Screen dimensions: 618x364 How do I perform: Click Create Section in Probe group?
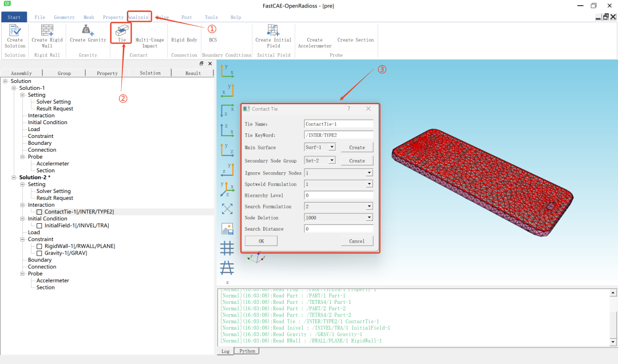355,40
